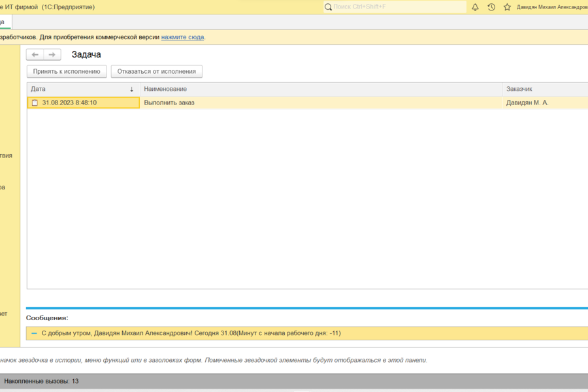Click the task document icon in row
The height and width of the screenshot is (392, 588).
point(35,103)
